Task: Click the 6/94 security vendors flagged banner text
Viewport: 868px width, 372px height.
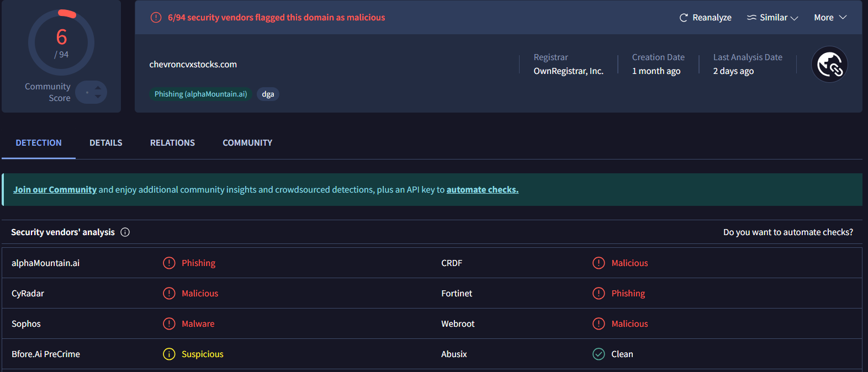Action: coord(277,18)
